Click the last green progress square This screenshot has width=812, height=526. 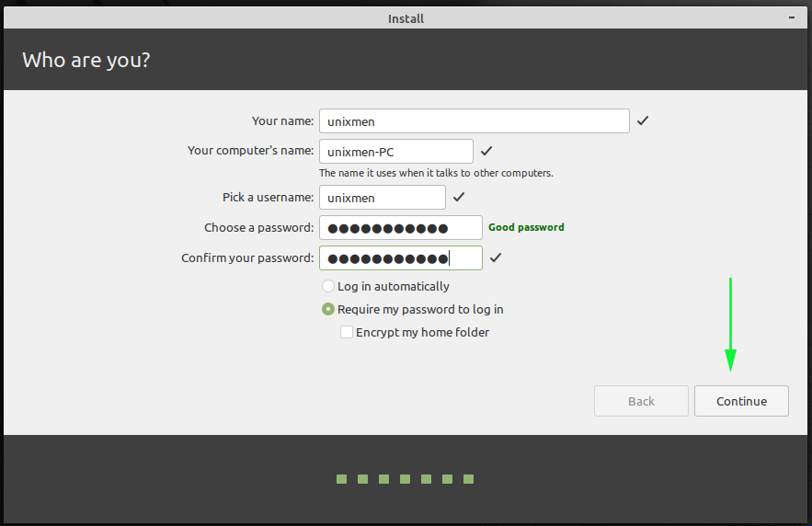469,479
